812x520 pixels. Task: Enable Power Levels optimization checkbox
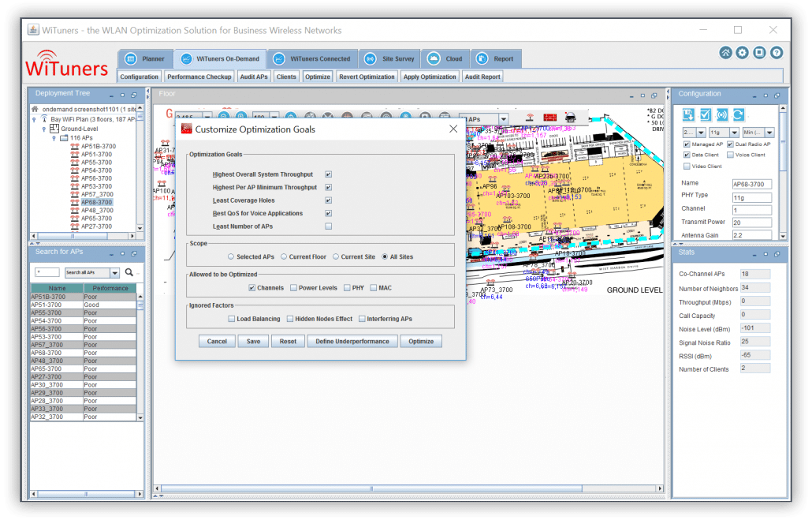pyautogui.click(x=293, y=288)
